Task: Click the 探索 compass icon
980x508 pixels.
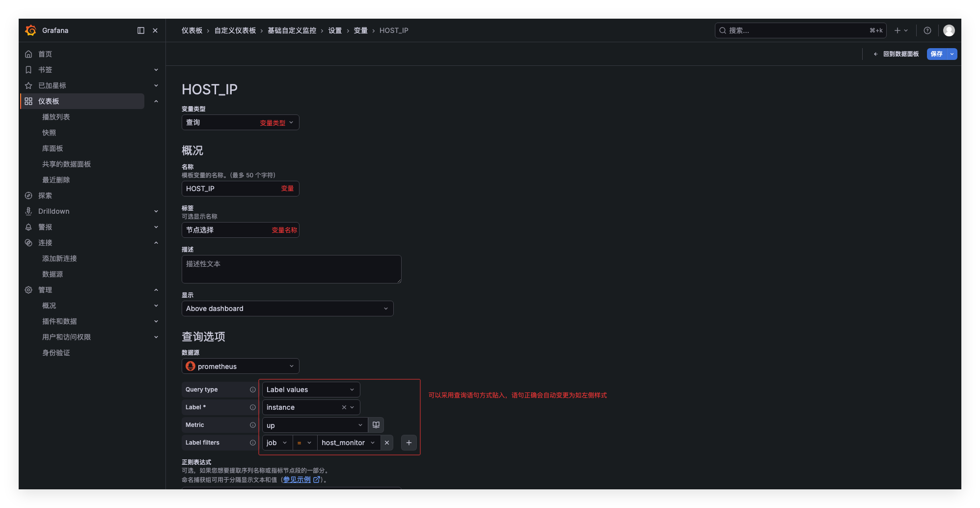Action: [28, 196]
